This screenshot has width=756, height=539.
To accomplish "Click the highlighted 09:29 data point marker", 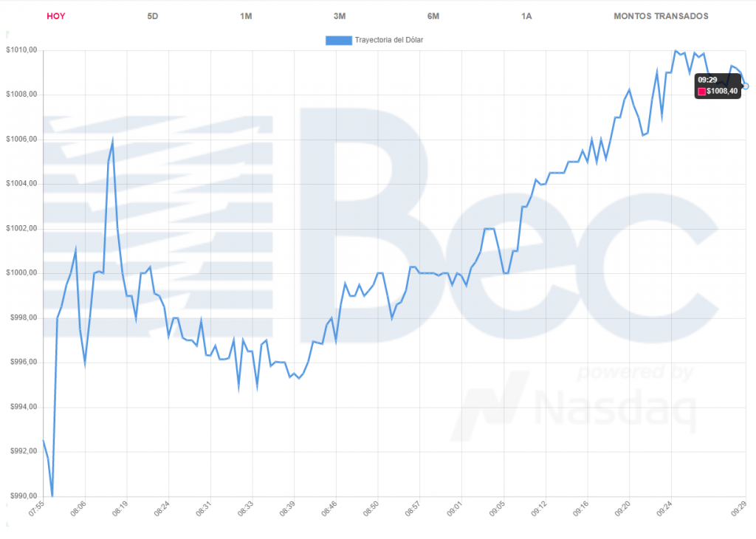I will click(746, 86).
